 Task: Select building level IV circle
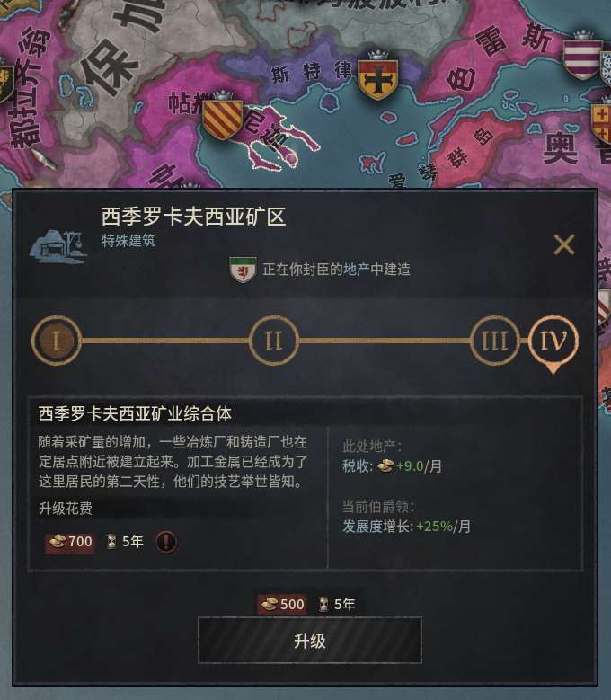(553, 341)
